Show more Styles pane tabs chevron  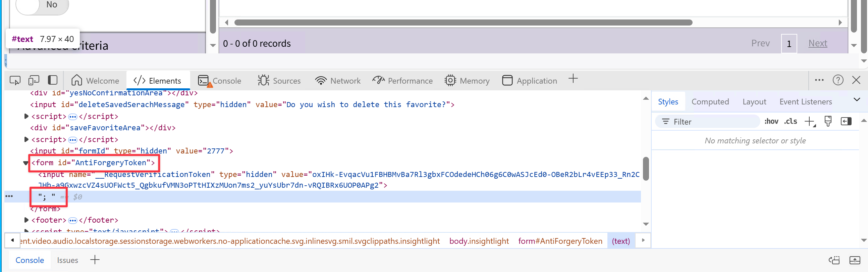(x=857, y=99)
